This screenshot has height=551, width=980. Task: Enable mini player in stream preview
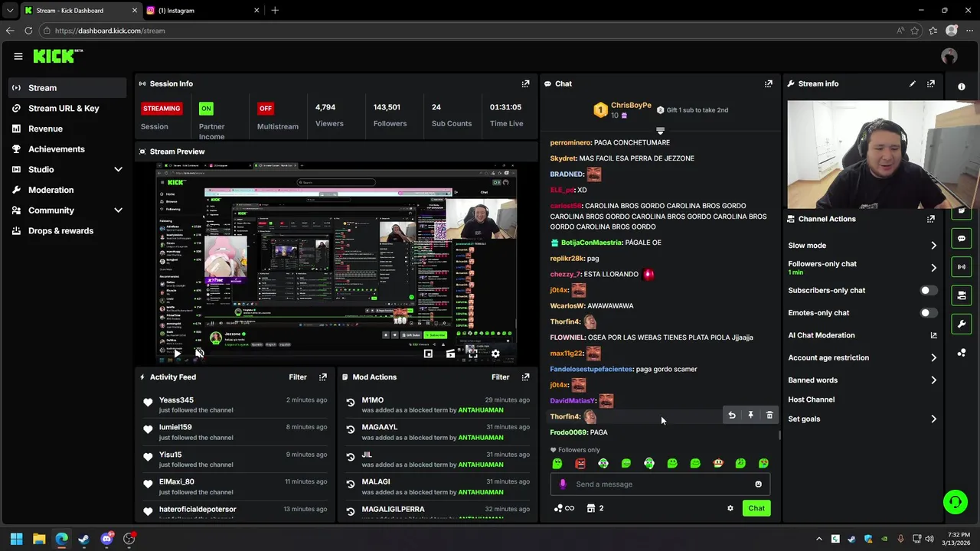428,354
